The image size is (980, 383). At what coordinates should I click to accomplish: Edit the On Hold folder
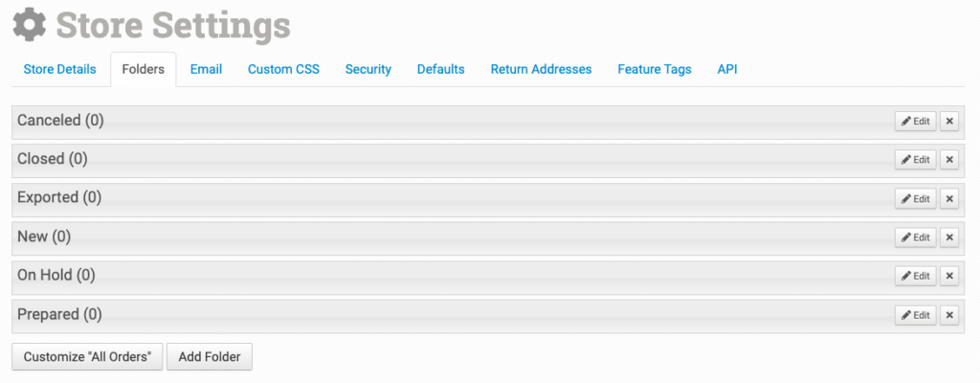coord(915,276)
